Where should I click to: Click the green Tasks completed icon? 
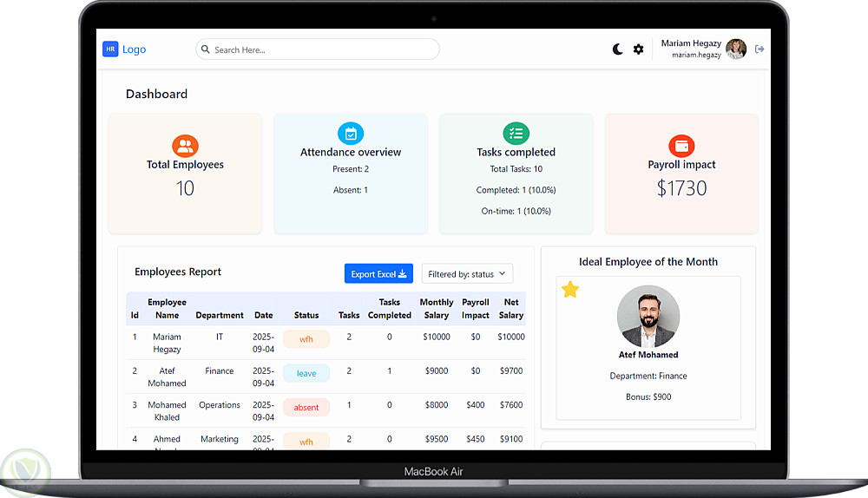click(x=516, y=134)
